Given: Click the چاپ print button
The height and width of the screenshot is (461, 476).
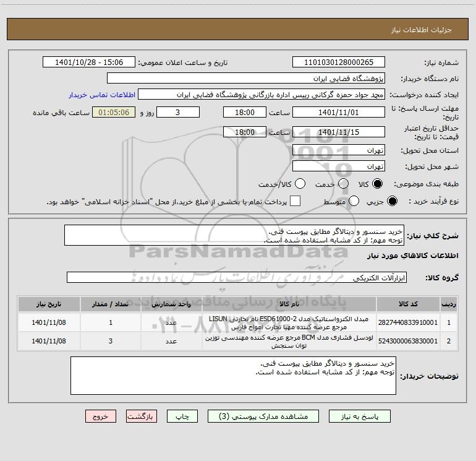Looking at the screenshot, I should 182,416.
